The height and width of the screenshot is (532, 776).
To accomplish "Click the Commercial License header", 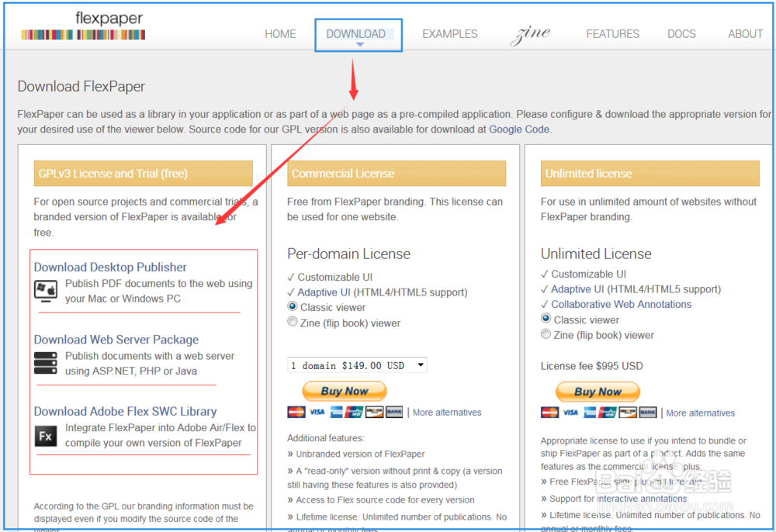I will click(397, 174).
